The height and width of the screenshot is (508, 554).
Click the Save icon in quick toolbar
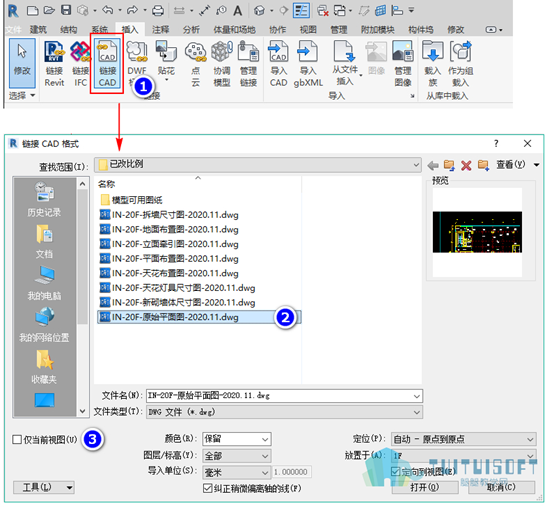[x=66, y=10]
